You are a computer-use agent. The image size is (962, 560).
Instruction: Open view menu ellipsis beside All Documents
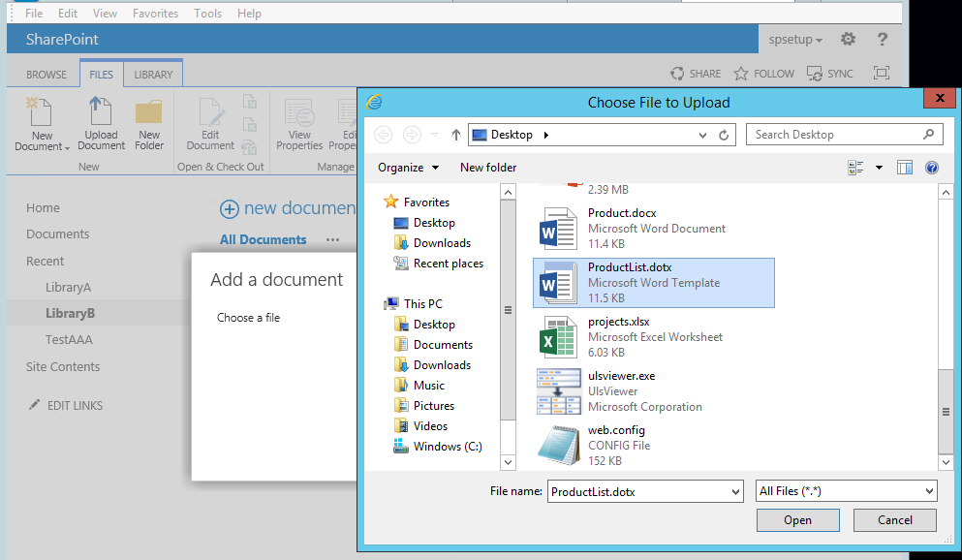(332, 240)
